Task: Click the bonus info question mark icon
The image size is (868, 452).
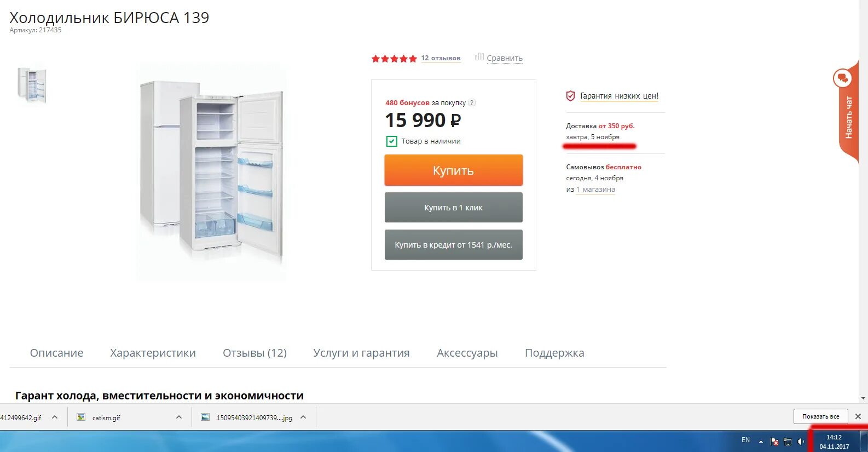Action: pyautogui.click(x=472, y=102)
